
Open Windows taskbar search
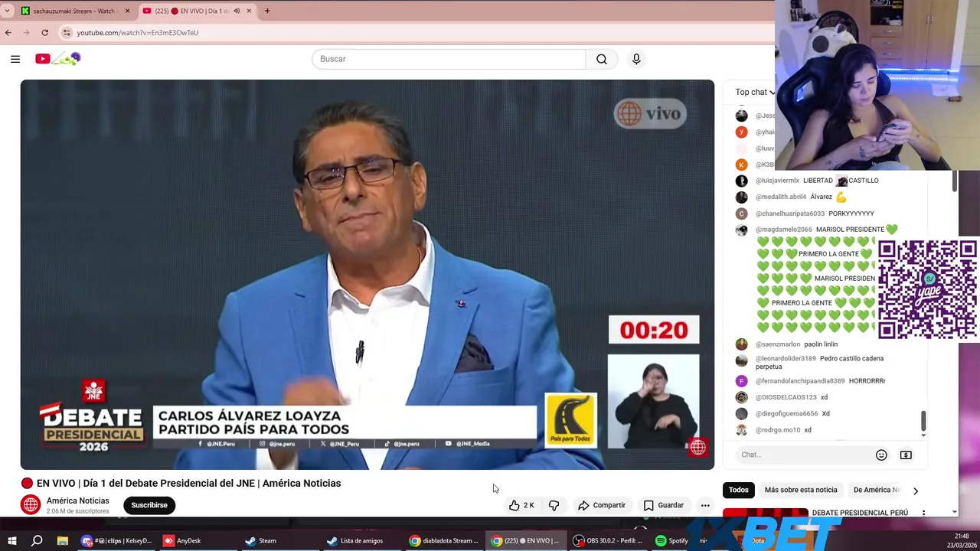point(37,540)
